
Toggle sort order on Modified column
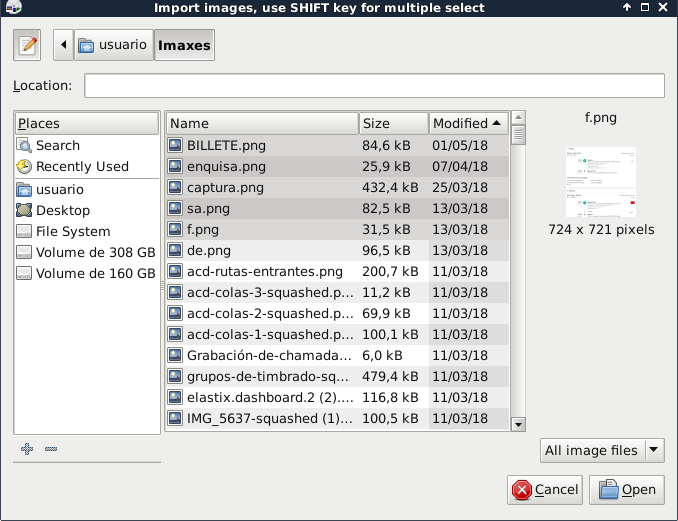click(468, 123)
